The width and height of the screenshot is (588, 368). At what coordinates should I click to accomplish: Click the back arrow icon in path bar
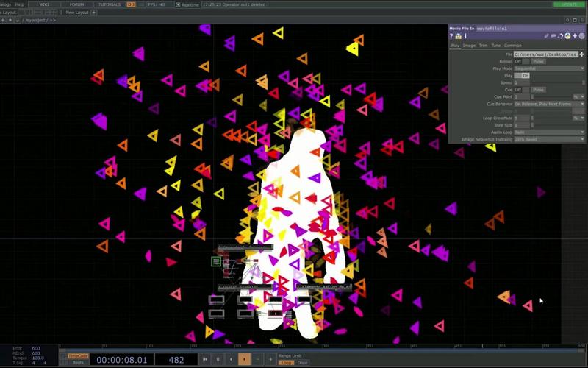pos(17,20)
